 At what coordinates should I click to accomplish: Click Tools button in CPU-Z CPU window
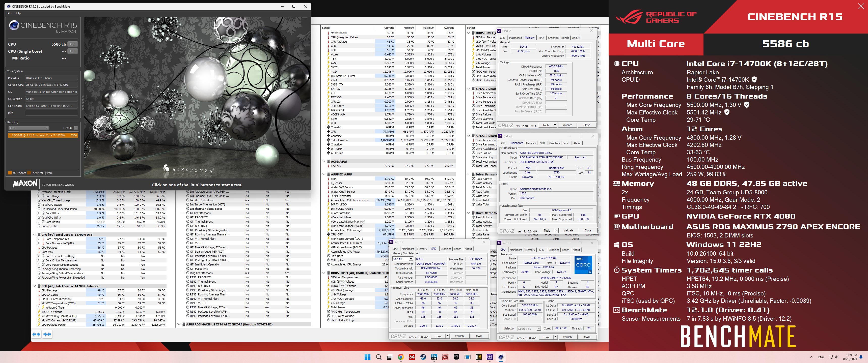tap(546, 337)
